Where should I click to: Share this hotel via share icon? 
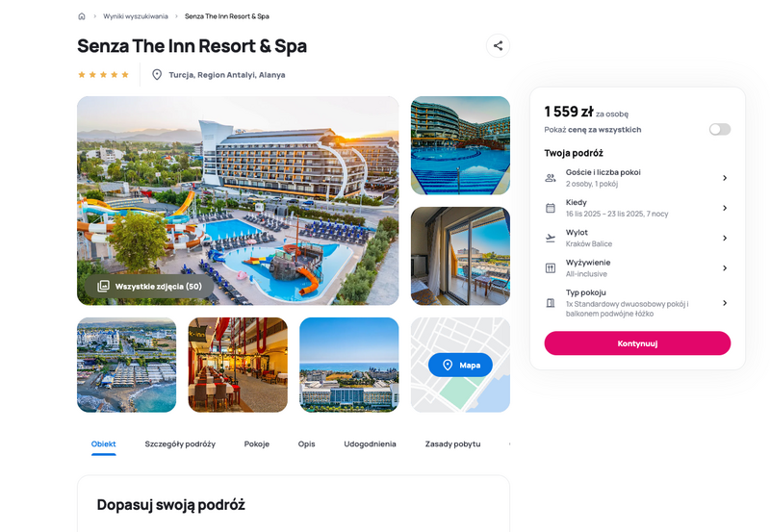click(498, 45)
